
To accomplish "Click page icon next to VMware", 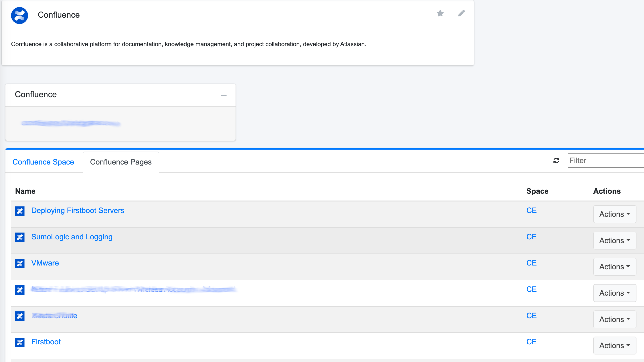I will (x=20, y=264).
